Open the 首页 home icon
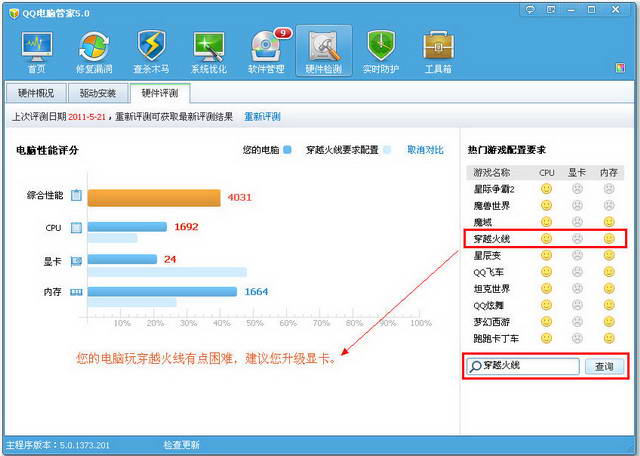Image resolution: width=640 pixels, height=456 pixels. coord(37,52)
